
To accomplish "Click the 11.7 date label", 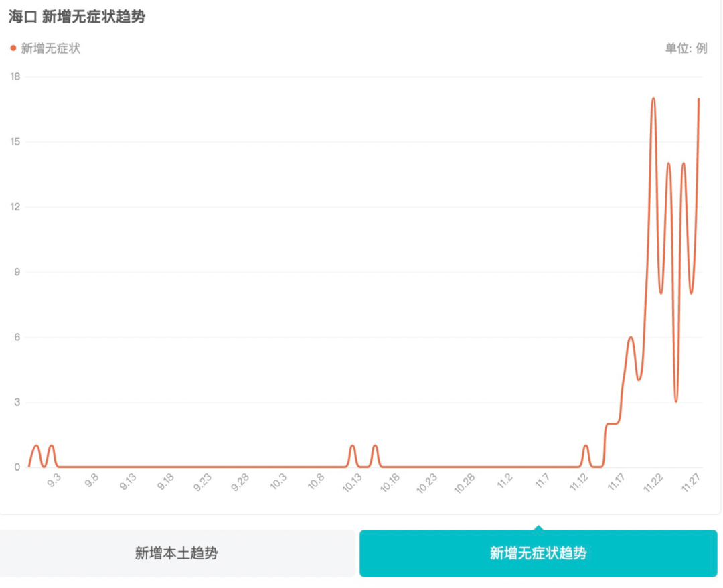I will [x=541, y=483].
